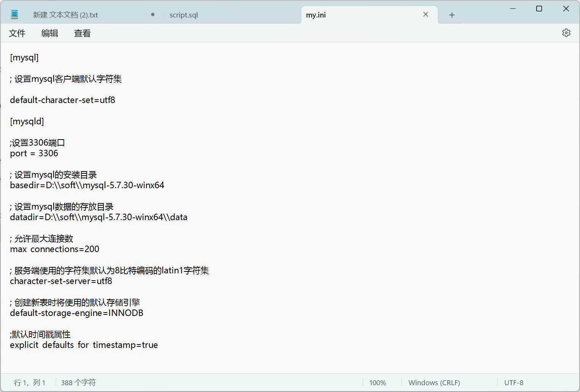Maximize the Notepad window
The width and height of the screenshot is (580, 392).
pos(539,8)
